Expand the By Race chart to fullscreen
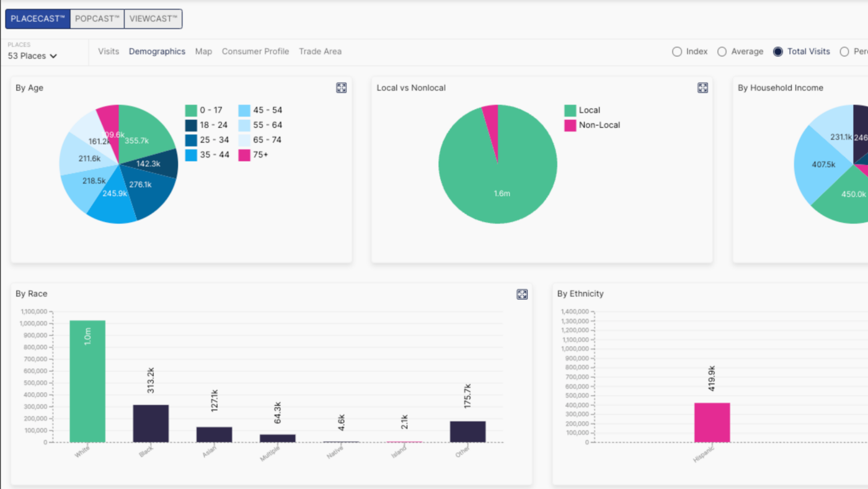Viewport: 868px width, 489px height. 522,294
